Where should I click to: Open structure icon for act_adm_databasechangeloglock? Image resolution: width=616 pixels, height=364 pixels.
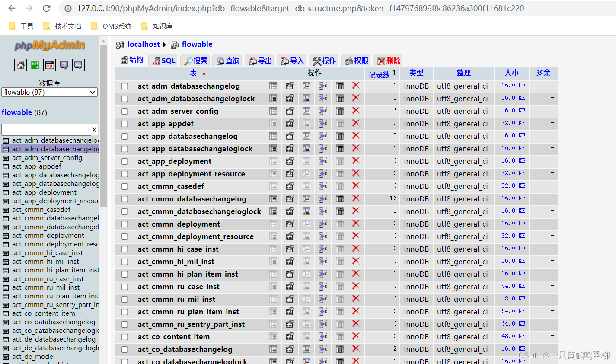290,99
